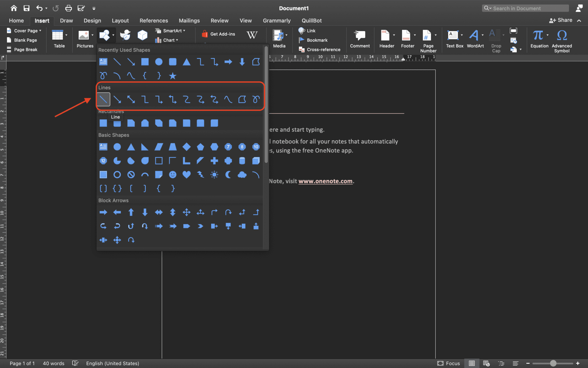Open WordArt from the ribbon
The height and width of the screenshot is (368, 588).
point(475,37)
